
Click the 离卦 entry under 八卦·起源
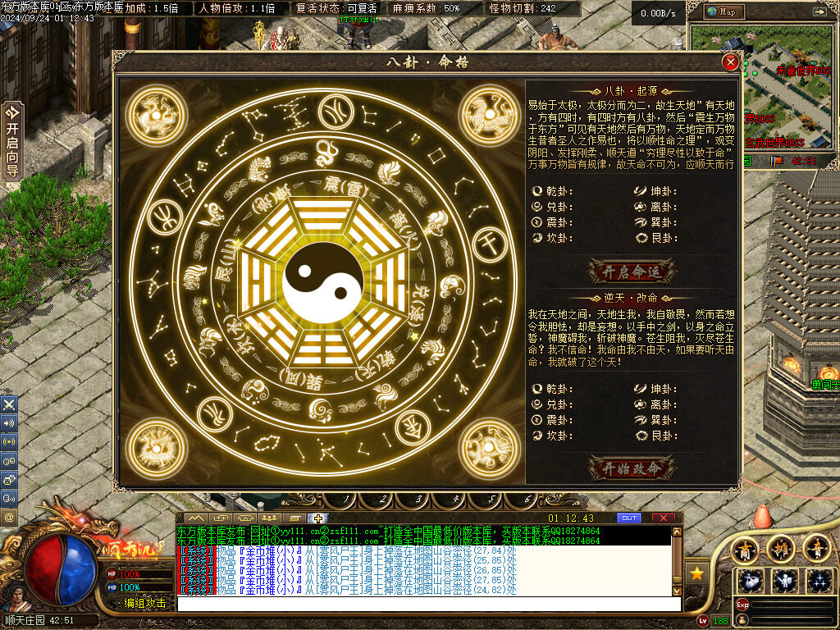click(x=656, y=207)
